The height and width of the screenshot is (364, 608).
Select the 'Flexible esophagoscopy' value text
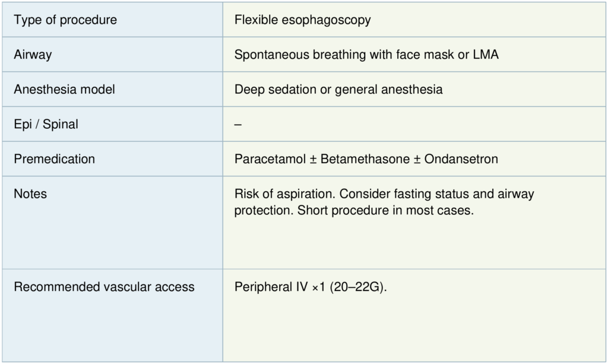click(302, 20)
